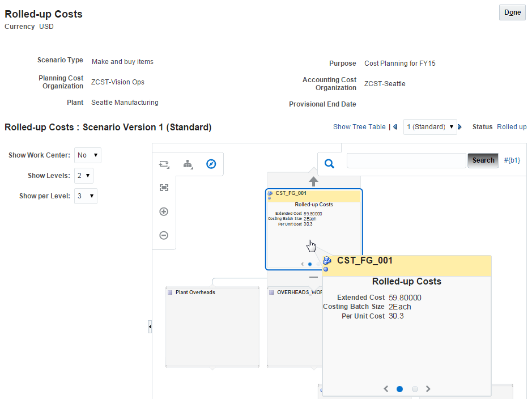Go to next scenario version arrow
Screen dimensions: 532x399
pos(460,127)
